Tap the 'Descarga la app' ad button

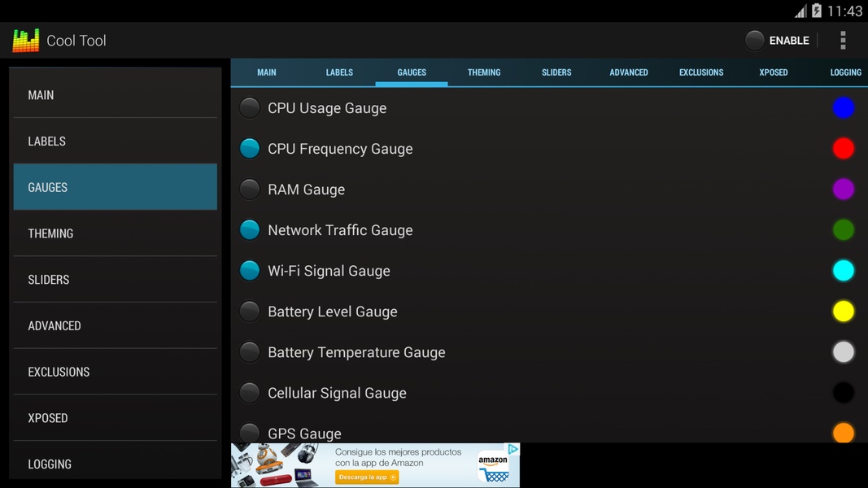point(366,477)
